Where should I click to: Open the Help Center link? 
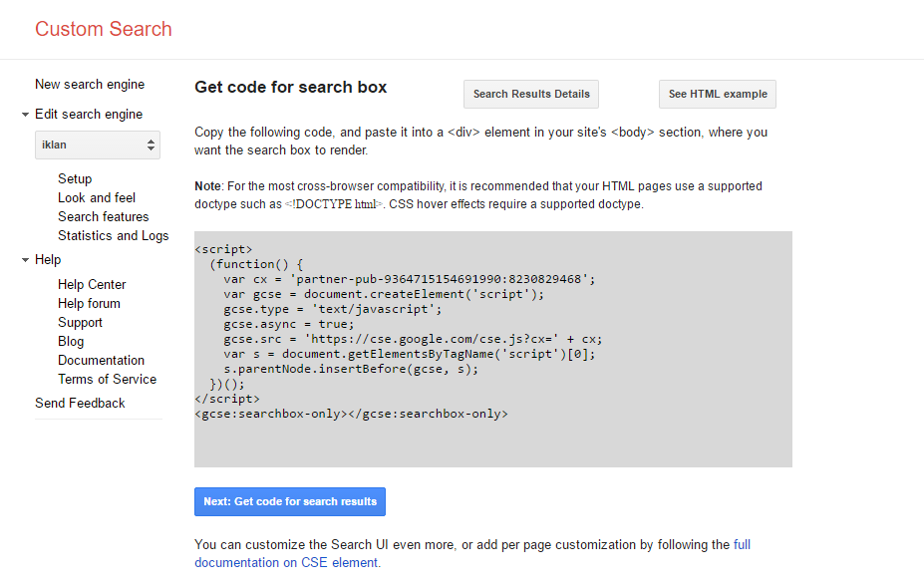(92, 285)
